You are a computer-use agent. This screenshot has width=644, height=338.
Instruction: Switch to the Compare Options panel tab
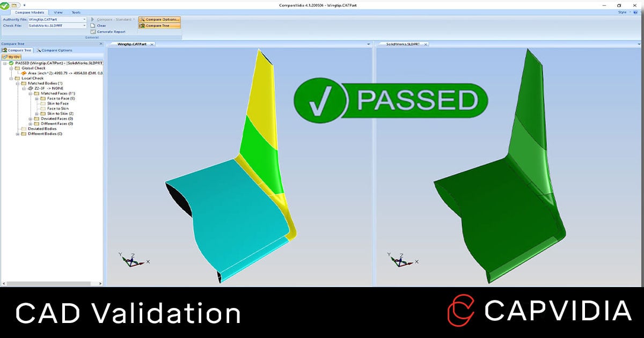point(56,50)
